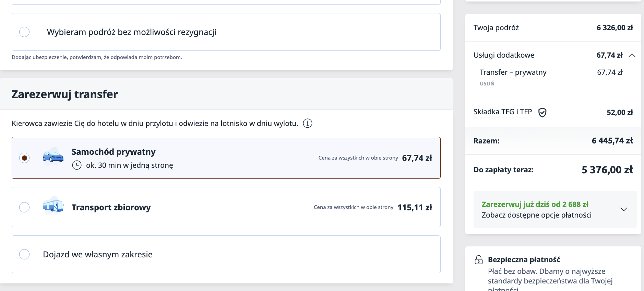Click the padlock icon by Bezpieczna płatność
Image resolution: width=644 pixels, height=291 pixels.
pos(478,260)
